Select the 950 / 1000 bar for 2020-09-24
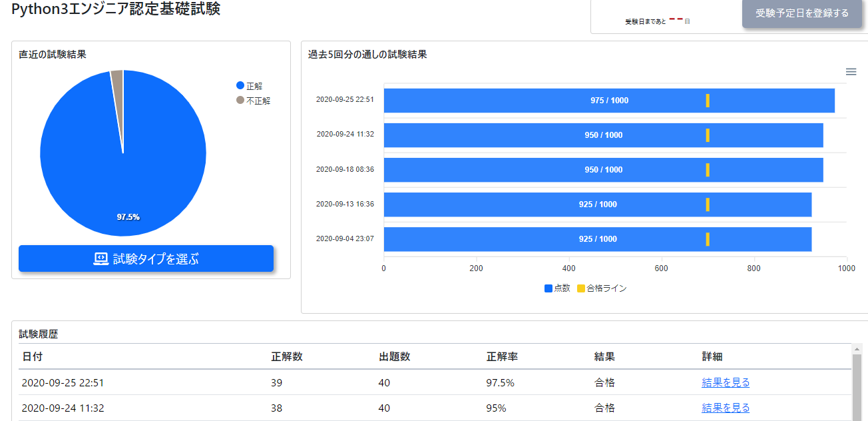The image size is (868, 421). coord(603,135)
